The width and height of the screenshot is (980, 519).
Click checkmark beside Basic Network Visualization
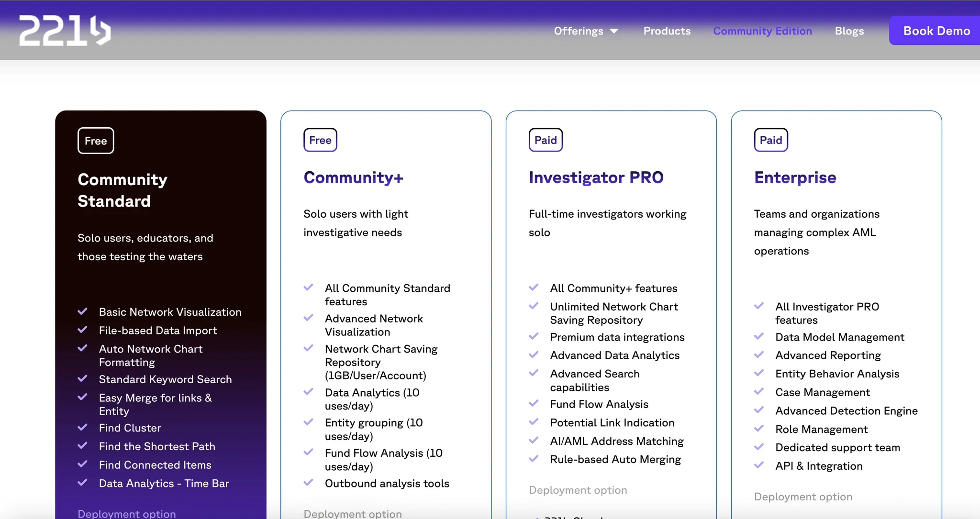[82, 311]
